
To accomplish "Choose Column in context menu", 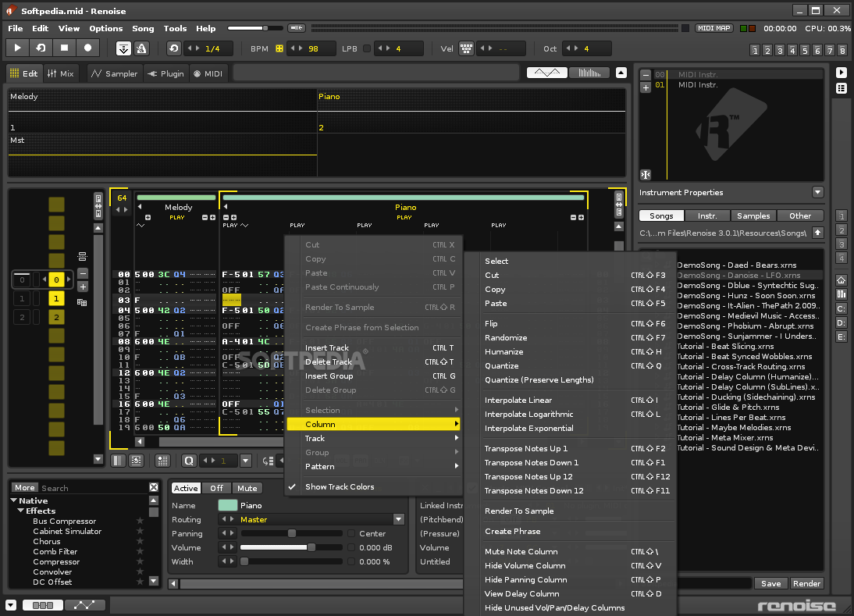I will pos(374,424).
